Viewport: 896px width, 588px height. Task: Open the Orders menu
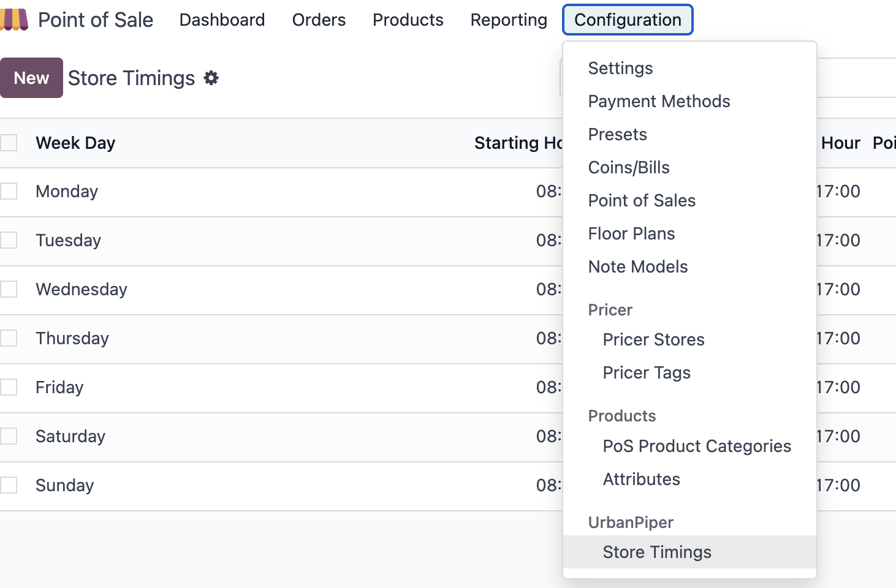point(319,20)
